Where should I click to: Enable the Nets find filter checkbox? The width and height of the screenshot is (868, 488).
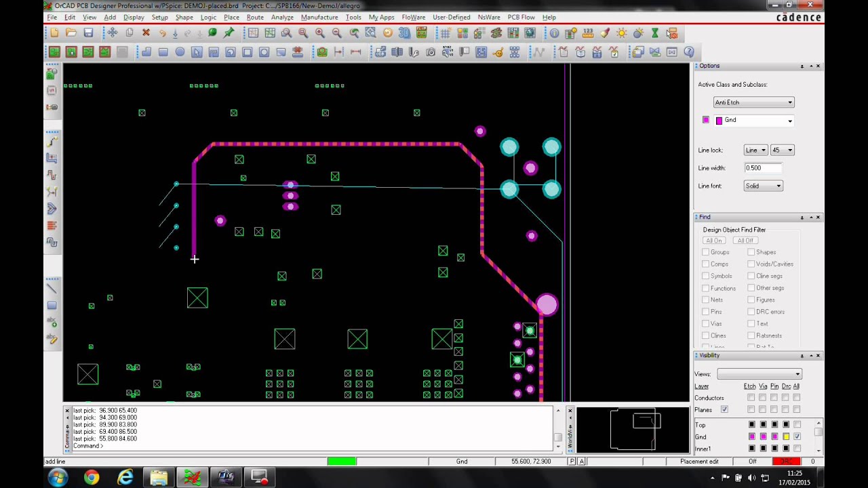click(x=705, y=300)
